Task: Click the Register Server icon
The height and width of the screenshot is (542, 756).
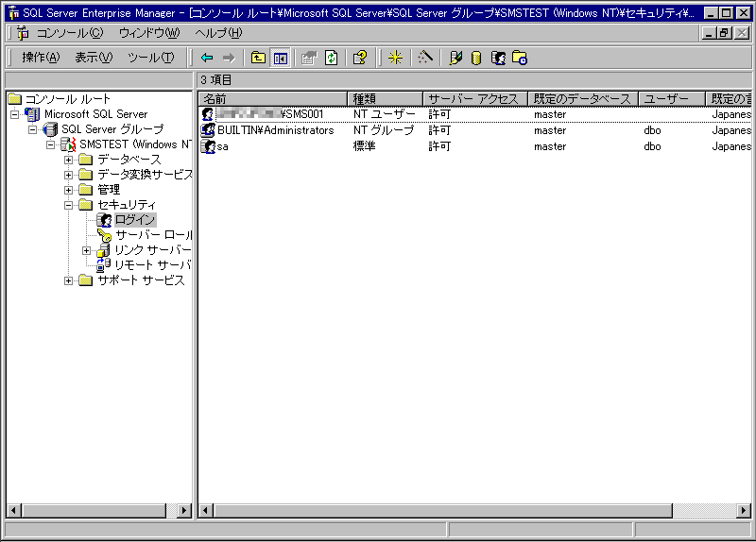Action: (455, 58)
